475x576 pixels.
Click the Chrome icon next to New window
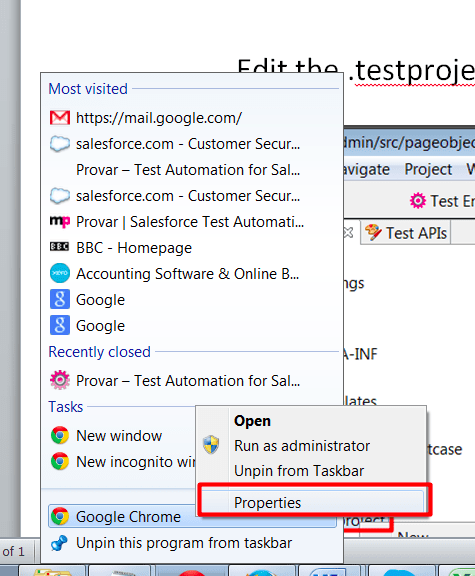pyautogui.click(x=60, y=436)
